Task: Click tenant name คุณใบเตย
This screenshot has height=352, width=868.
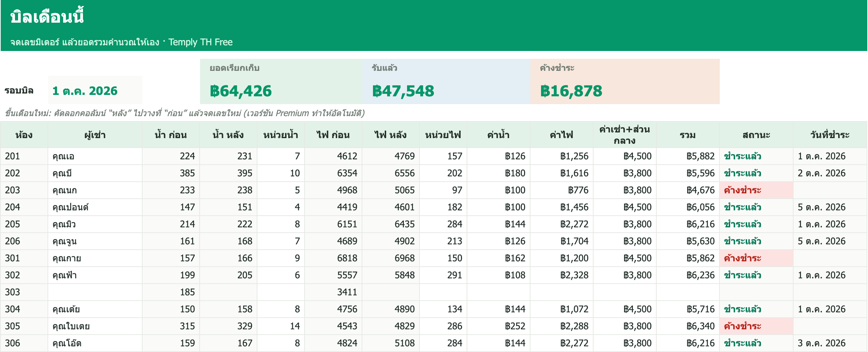Action: (x=95, y=326)
